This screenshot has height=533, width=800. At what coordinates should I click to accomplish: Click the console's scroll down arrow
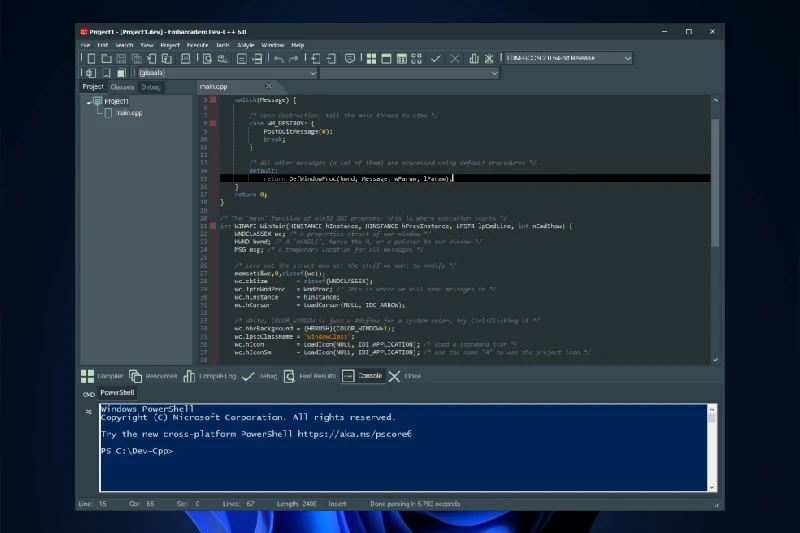point(712,487)
